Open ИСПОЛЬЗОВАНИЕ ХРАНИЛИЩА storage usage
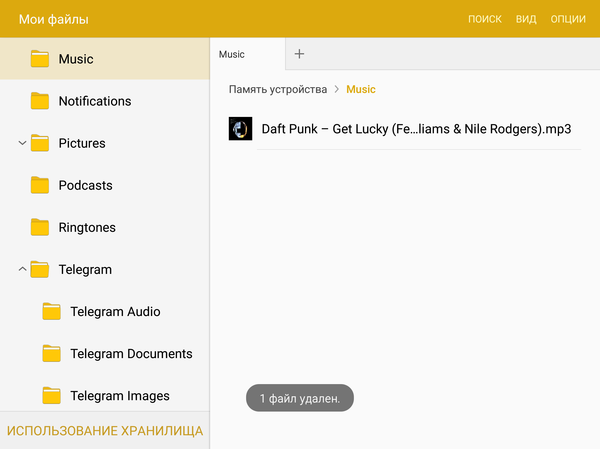Image resolution: width=600 pixels, height=449 pixels. (105, 431)
